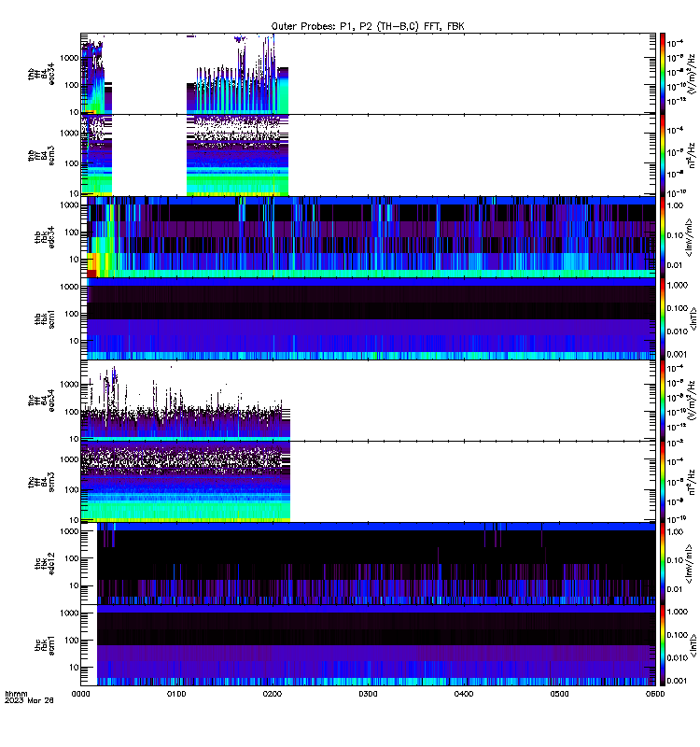This screenshot has height=747, width=700.
Task: Click the 0200 time axis label
Action: tap(272, 694)
